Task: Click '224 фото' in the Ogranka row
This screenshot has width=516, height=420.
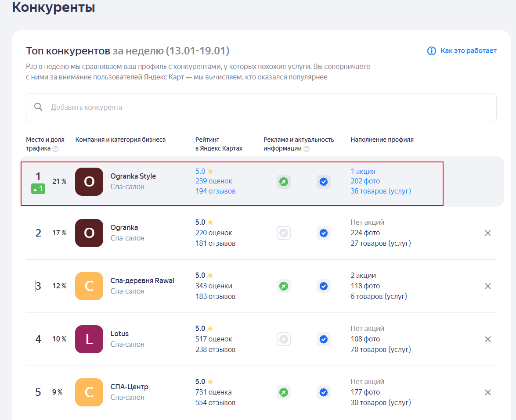Action: pos(365,233)
